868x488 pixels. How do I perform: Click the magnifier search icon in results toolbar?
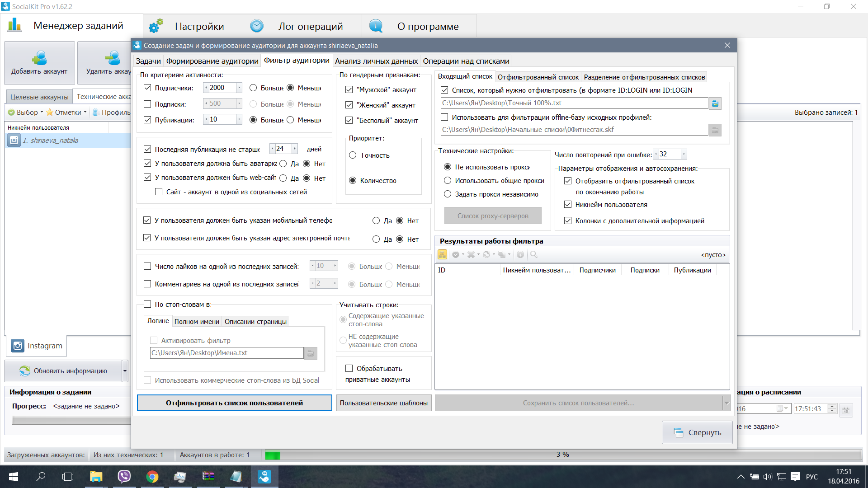tap(534, 255)
